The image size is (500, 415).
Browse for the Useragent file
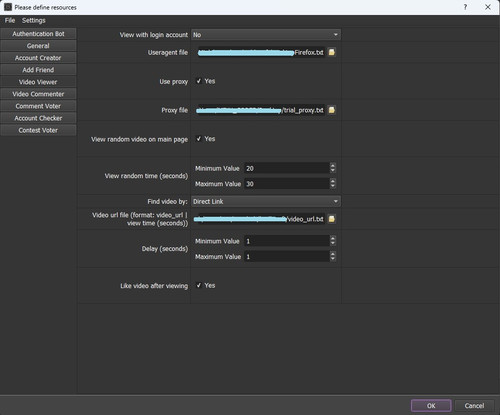point(331,52)
